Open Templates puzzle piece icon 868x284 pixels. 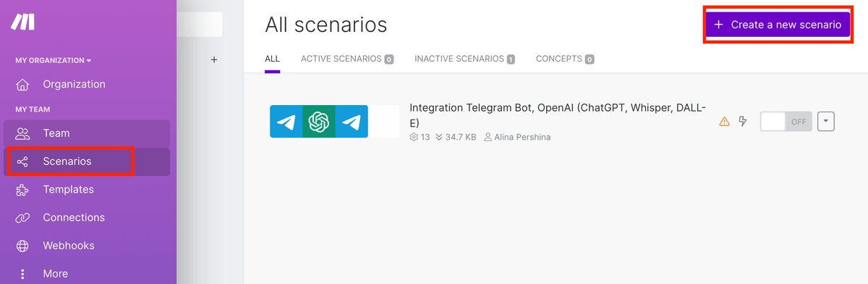22,190
